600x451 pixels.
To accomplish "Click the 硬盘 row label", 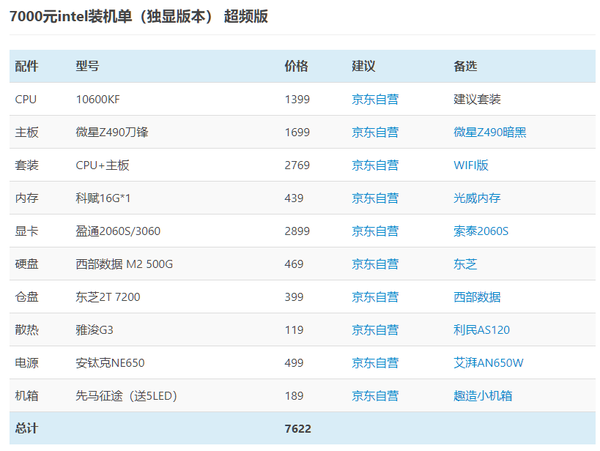I will (x=26, y=264).
